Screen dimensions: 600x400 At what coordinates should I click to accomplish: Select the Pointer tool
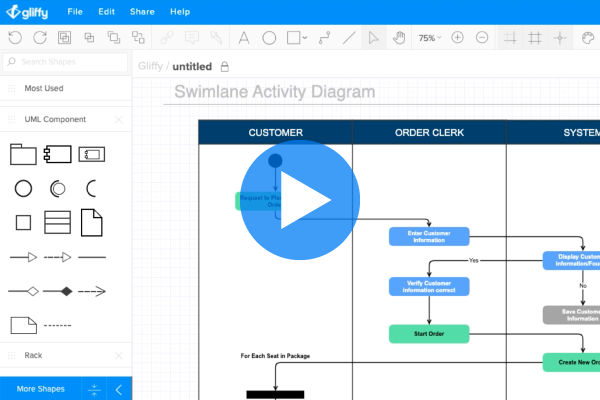point(373,38)
